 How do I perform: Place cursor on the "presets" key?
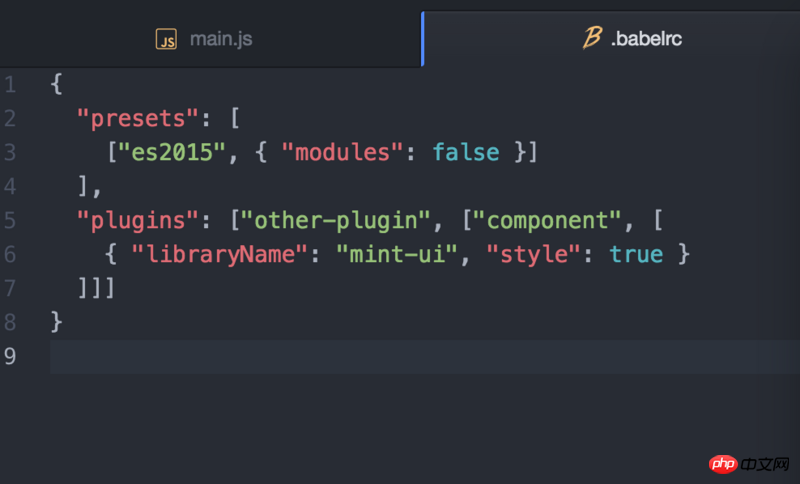click(x=137, y=119)
